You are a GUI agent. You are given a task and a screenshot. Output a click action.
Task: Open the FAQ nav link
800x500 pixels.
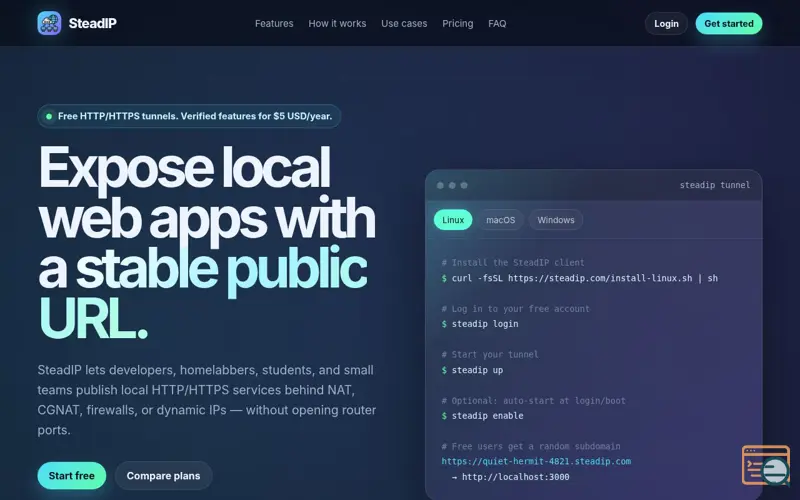[497, 23]
